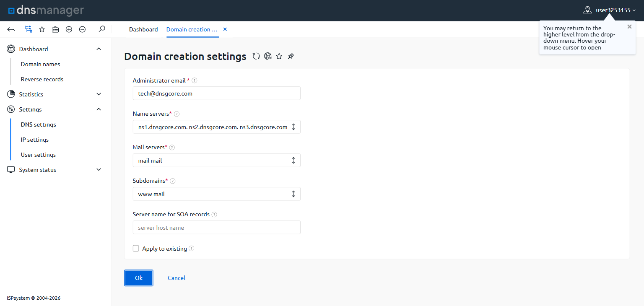Click the dnsmanager logo

tap(46, 10)
